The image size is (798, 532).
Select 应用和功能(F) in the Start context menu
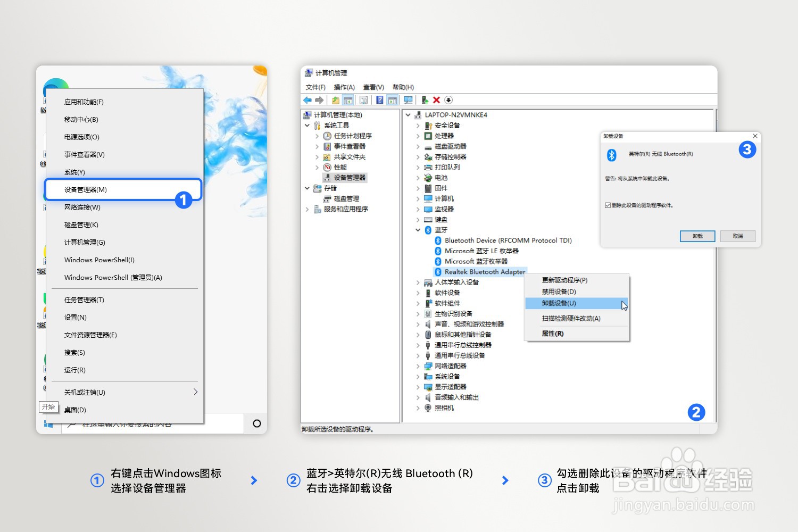[125, 102]
